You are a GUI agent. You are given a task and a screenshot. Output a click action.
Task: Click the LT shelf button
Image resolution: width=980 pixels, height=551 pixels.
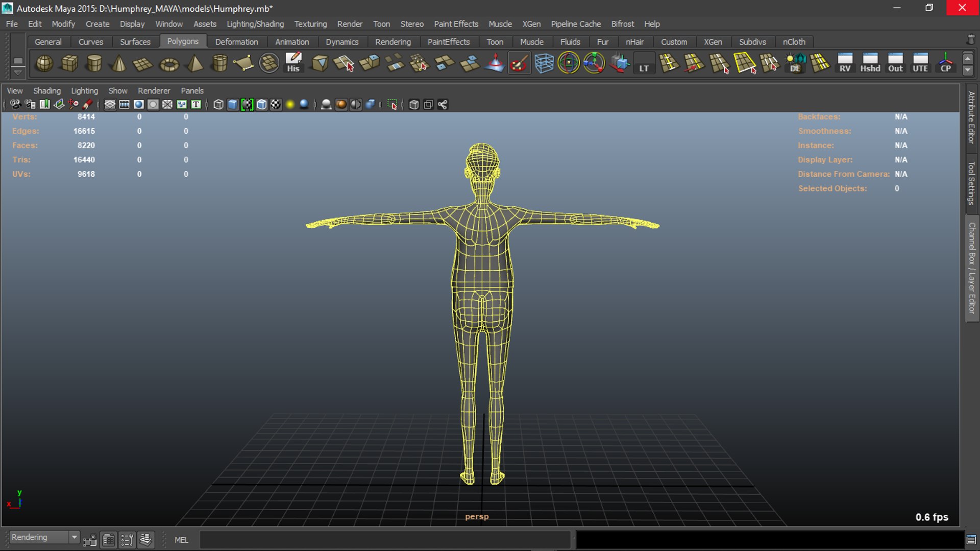pos(644,63)
